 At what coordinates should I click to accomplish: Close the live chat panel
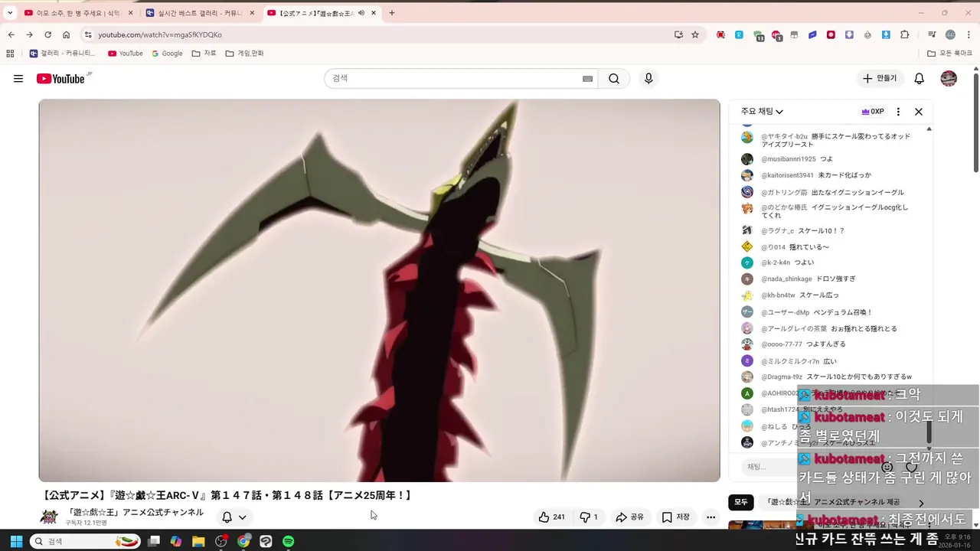coord(919,112)
